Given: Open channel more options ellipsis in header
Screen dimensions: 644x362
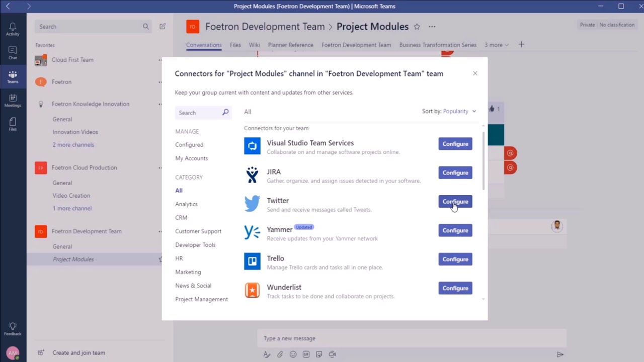Looking at the screenshot, I should pyautogui.click(x=432, y=27).
